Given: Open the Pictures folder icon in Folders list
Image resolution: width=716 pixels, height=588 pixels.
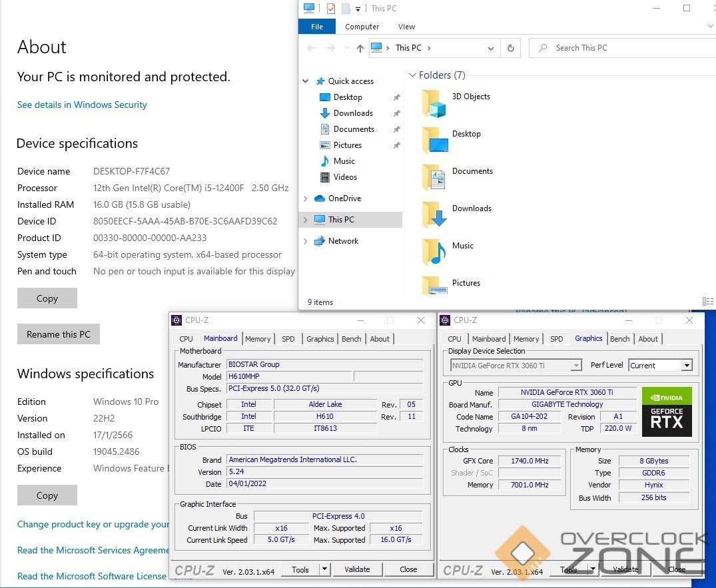Looking at the screenshot, I should pos(434,285).
